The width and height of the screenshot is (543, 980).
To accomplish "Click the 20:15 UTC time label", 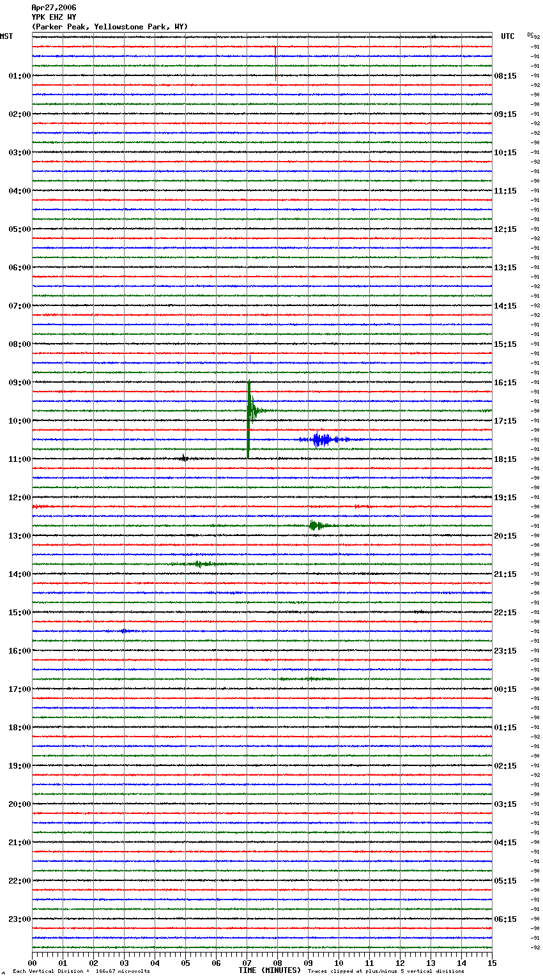I will pyautogui.click(x=505, y=536).
